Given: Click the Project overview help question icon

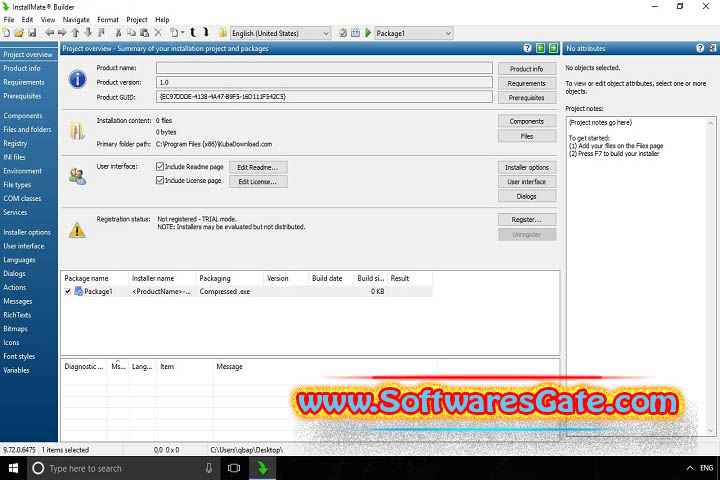Looking at the screenshot, I should (x=527, y=48).
